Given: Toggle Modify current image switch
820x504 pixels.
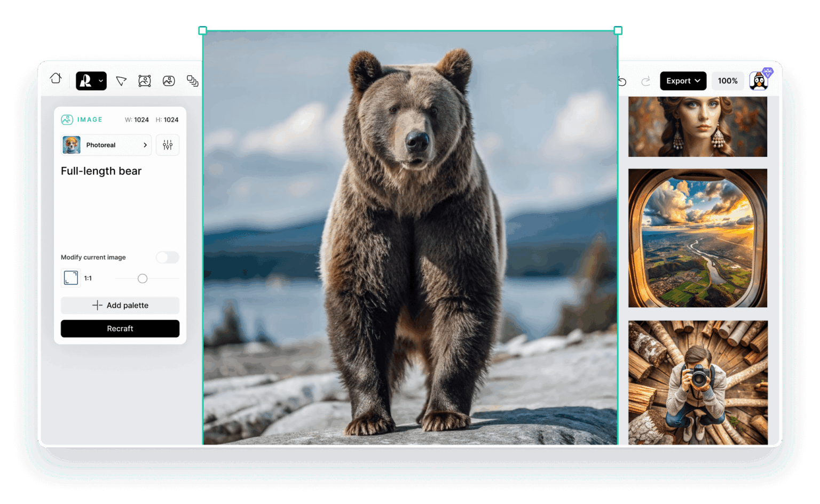Looking at the screenshot, I should pyautogui.click(x=168, y=258).
